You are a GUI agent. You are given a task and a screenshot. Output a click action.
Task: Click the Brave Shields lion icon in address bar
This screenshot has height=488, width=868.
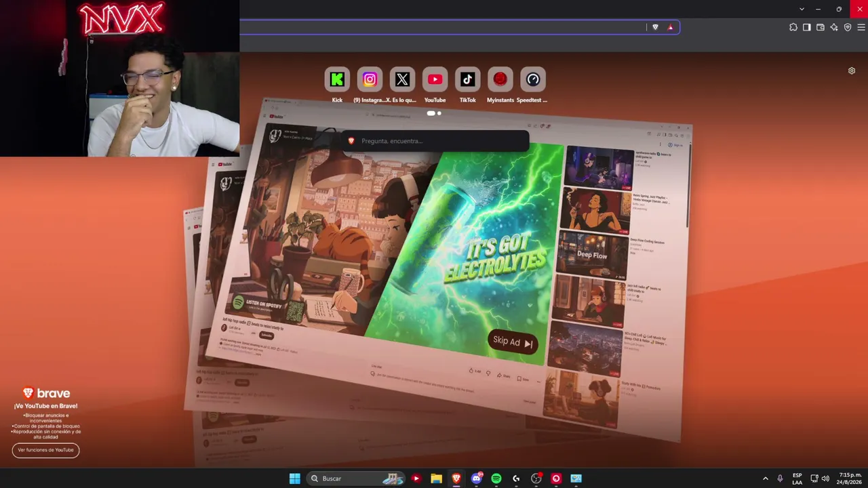(x=655, y=27)
